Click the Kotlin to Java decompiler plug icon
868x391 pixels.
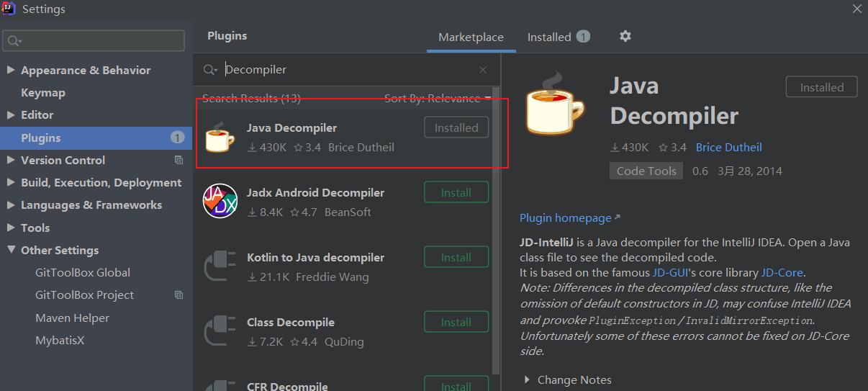point(220,266)
